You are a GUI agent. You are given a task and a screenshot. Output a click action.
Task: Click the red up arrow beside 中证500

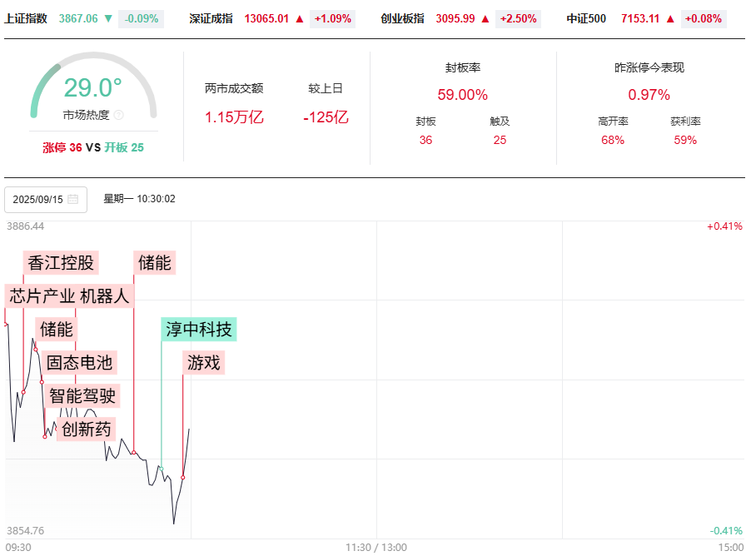[670, 18]
